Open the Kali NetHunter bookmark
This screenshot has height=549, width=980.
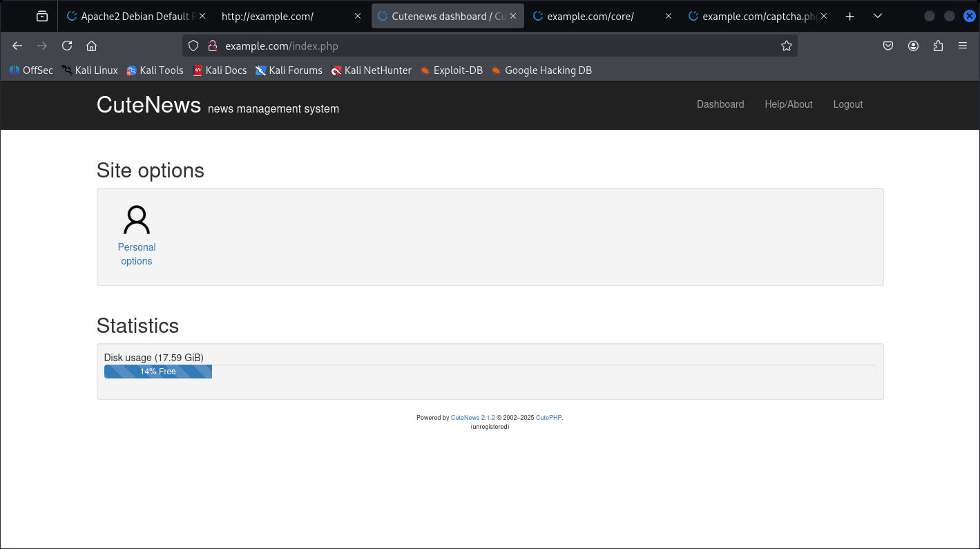coord(371,70)
